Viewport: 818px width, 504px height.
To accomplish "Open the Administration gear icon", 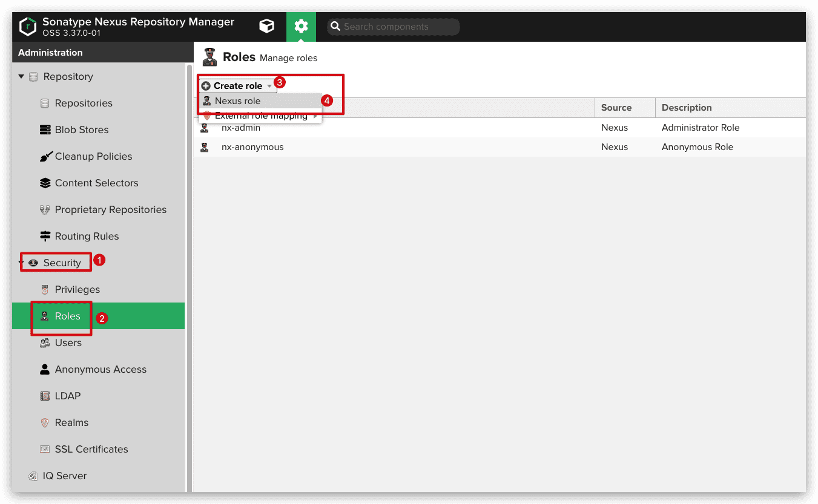I will tap(301, 26).
